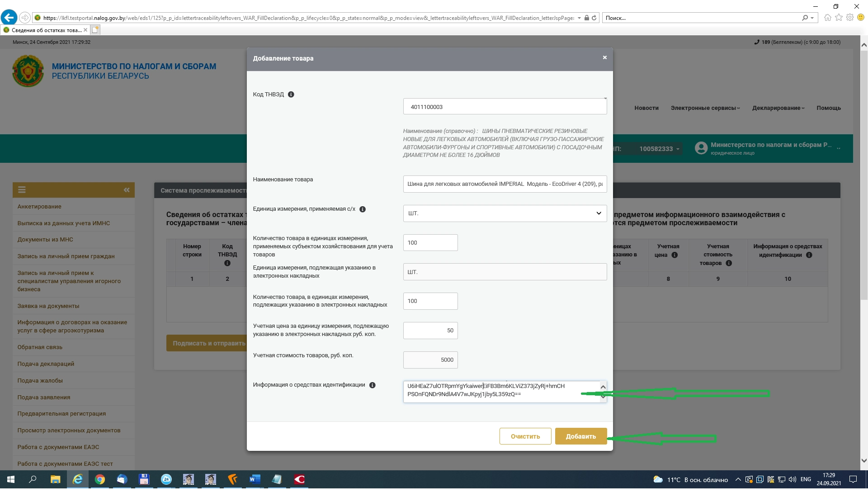868x492 pixels.
Task: Click the browser Forward arrow button
Action: tap(25, 18)
